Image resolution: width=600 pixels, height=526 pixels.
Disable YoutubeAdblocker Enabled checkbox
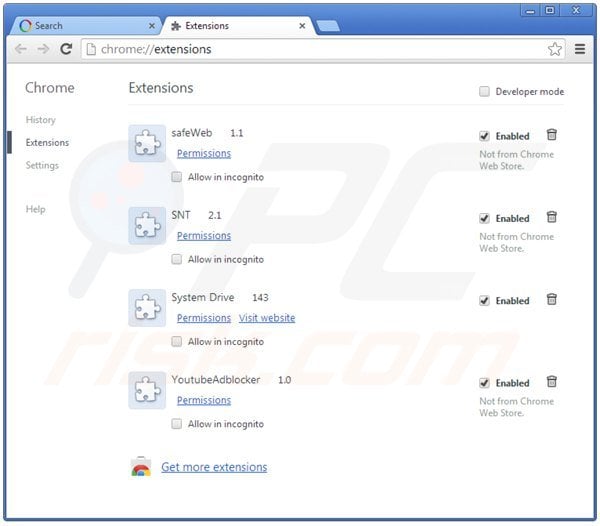point(484,383)
